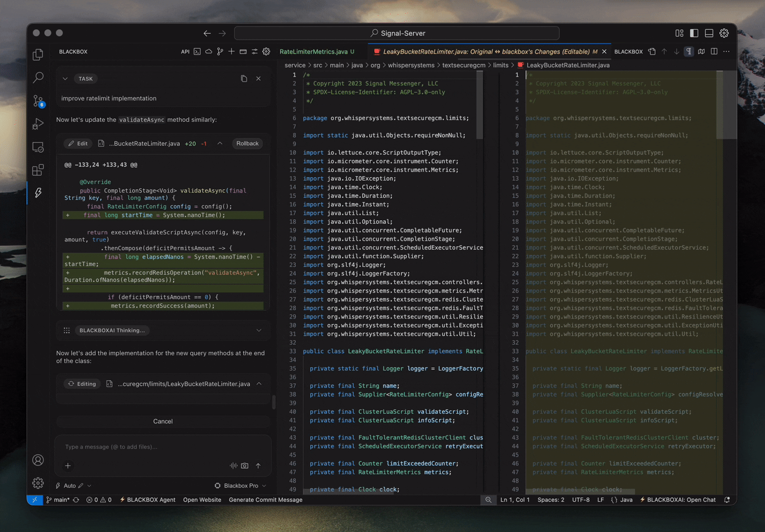Click the Rollback button
Image resolution: width=765 pixels, height=532 pixels.
click(247, 144)
